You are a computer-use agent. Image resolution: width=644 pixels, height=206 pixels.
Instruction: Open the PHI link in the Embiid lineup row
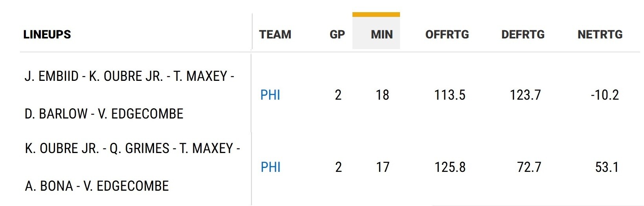point(270,95)
